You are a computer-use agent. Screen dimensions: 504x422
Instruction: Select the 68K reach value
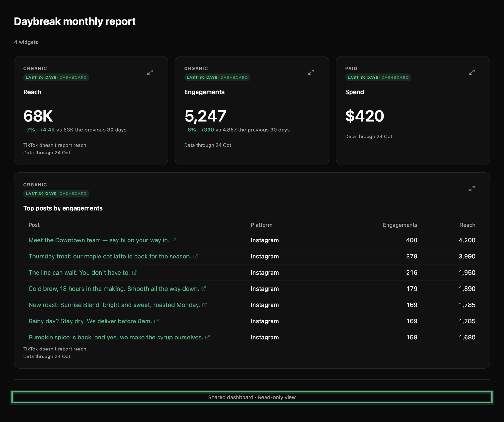point(38,116)
